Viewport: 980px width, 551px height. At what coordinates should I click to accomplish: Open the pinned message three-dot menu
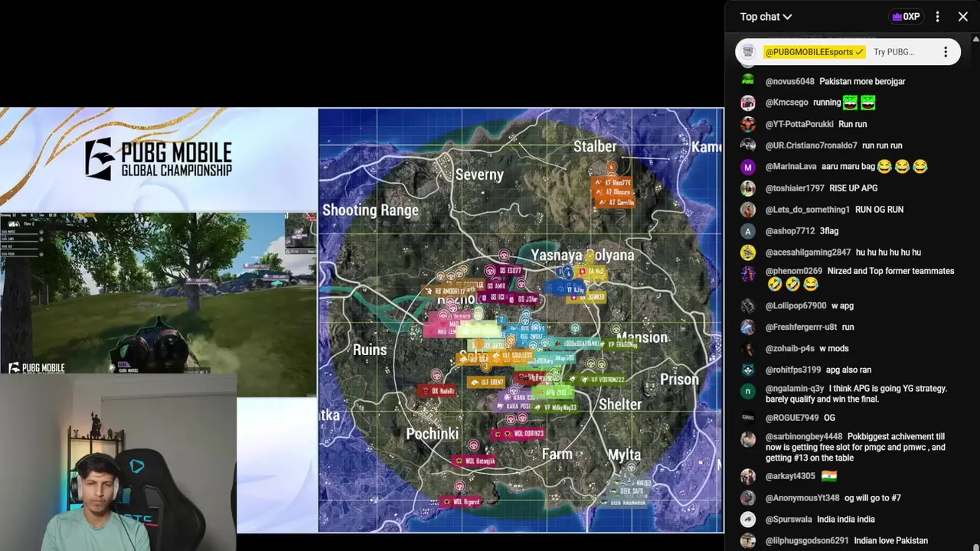pyautogui.click(x=946, y=52)
